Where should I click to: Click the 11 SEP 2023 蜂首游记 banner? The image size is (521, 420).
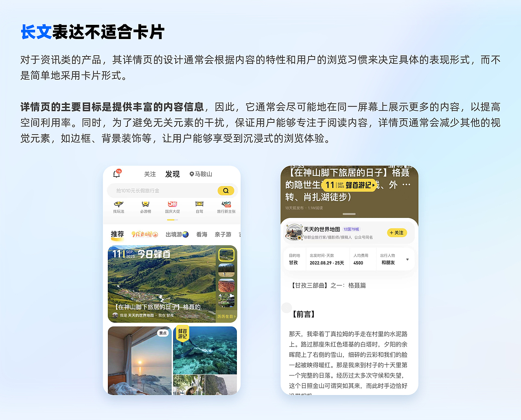[x=349, y=185]
